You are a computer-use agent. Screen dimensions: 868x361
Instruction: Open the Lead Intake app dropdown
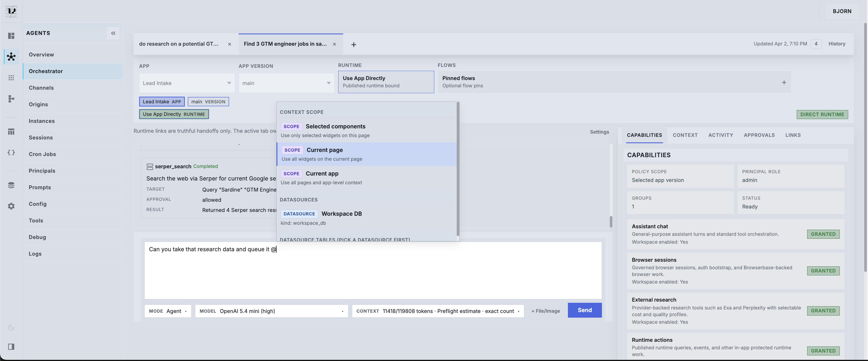pos(187,83)
